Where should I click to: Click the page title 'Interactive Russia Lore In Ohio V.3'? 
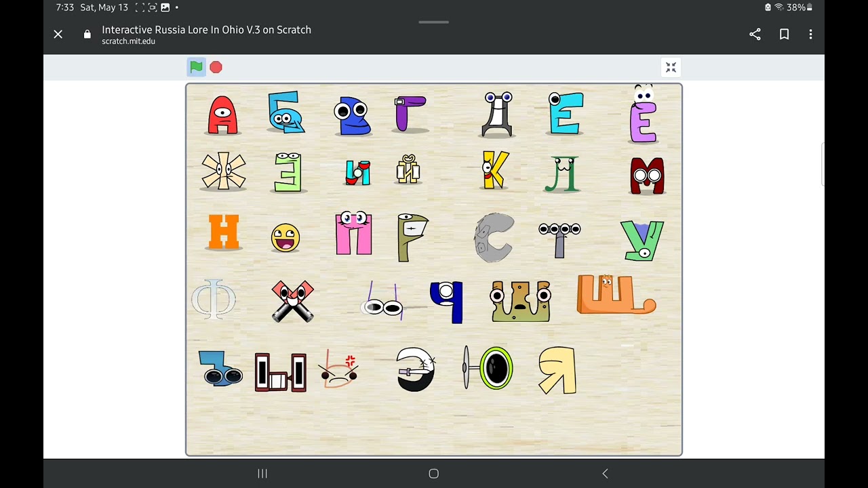tap(180, 30)
